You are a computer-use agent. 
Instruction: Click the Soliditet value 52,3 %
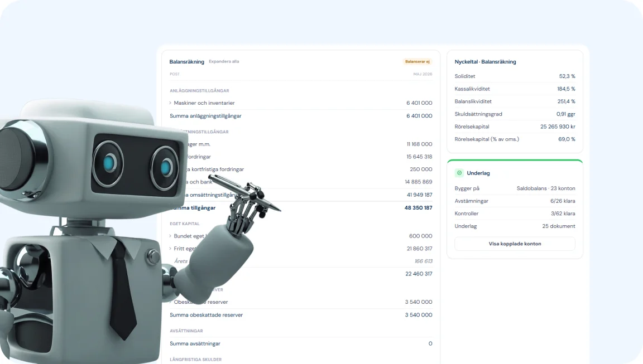click(567, 76)
